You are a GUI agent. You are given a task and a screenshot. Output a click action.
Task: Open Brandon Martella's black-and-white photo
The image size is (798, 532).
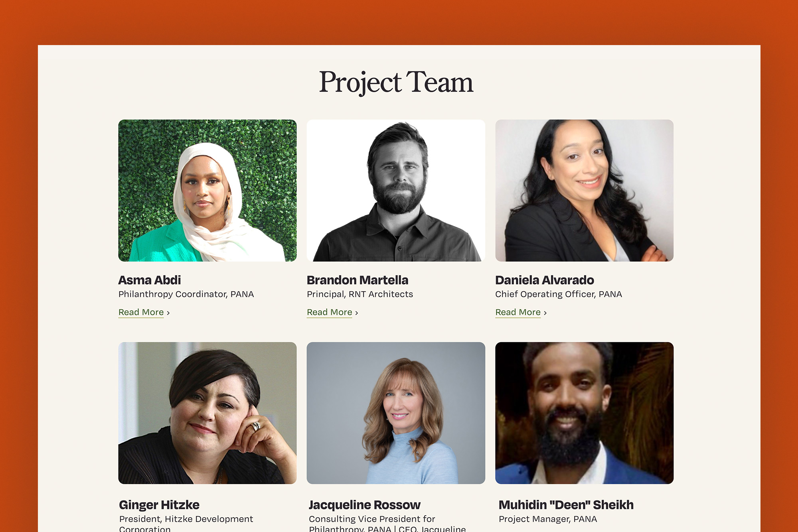point(396,191)
